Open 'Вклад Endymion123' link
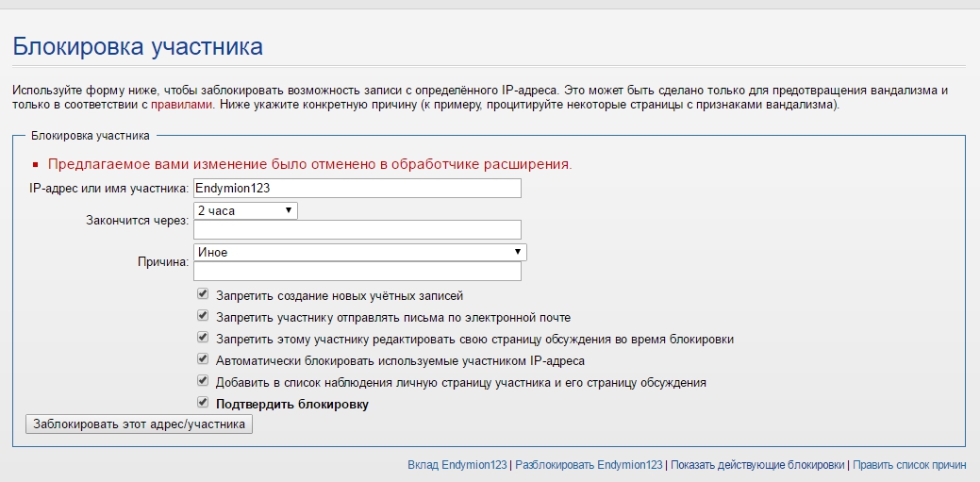This screenshot has width=980, height=482. [457, 465]
